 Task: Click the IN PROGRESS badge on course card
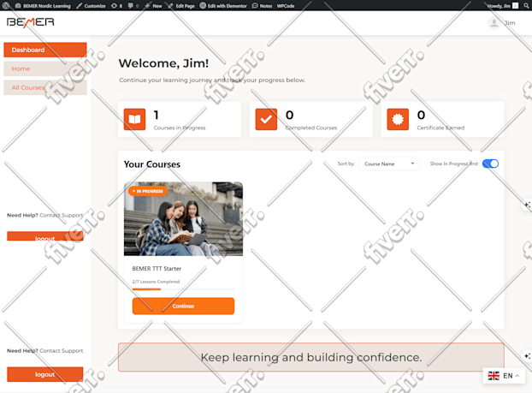[x=148, y=191]
